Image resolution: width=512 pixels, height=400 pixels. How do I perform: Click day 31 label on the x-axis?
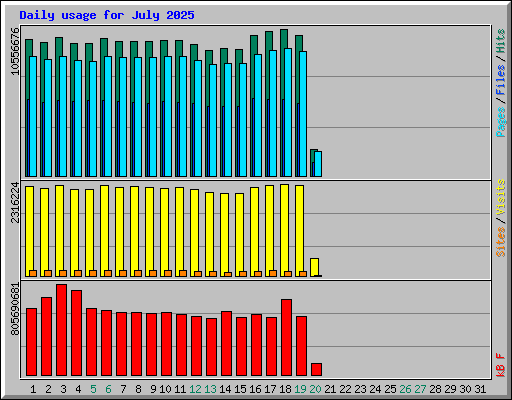click(x=480, y=389)
